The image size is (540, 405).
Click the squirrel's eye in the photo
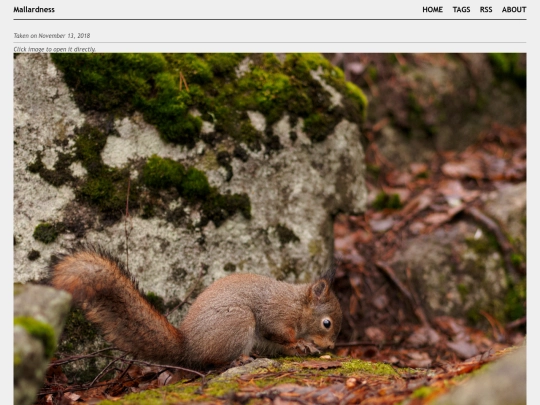(326, 323)
